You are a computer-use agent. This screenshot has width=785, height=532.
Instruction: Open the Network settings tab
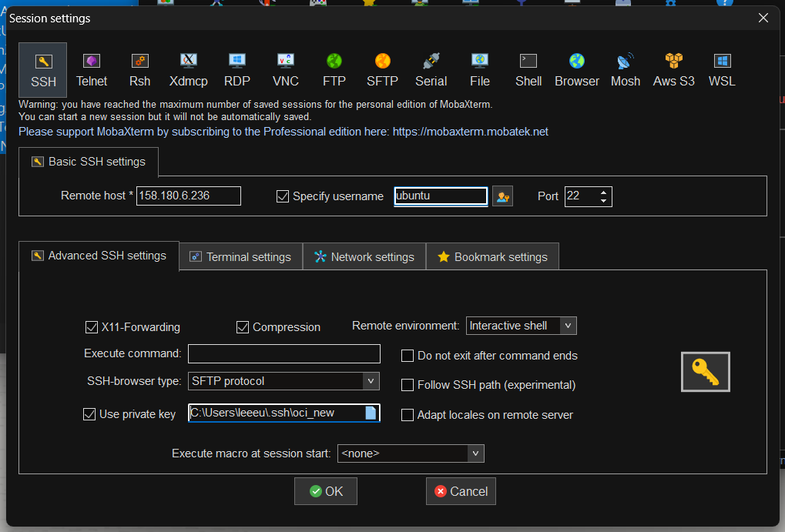364,256
